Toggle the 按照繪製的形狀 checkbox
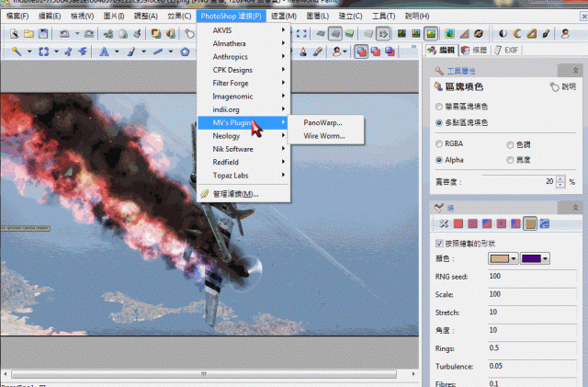 (439, 244)
